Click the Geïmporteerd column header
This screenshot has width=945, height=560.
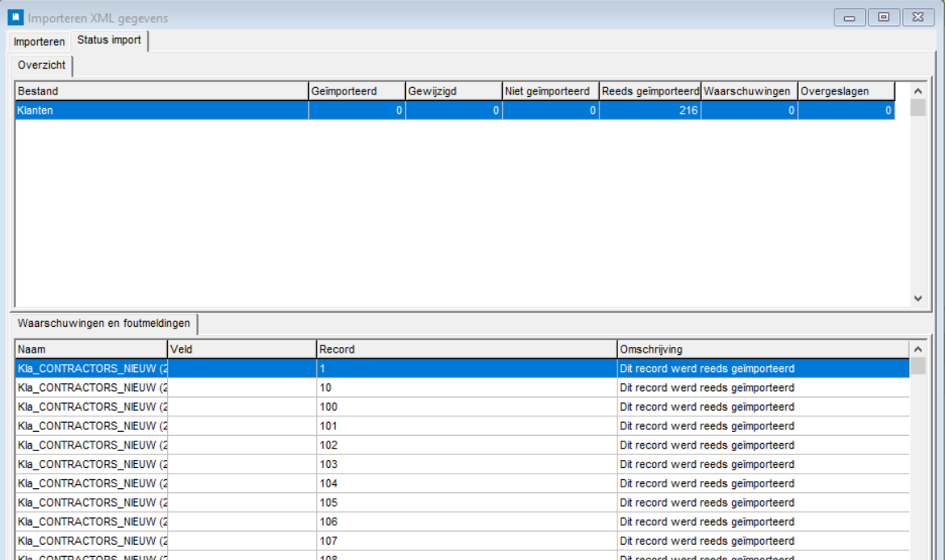click(356, 91)
